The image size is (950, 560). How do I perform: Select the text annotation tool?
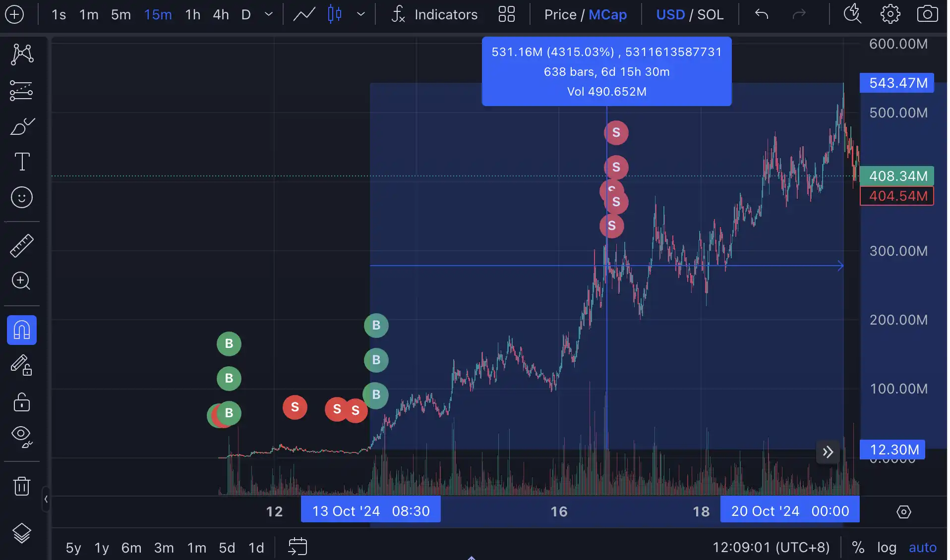(22, 162)
